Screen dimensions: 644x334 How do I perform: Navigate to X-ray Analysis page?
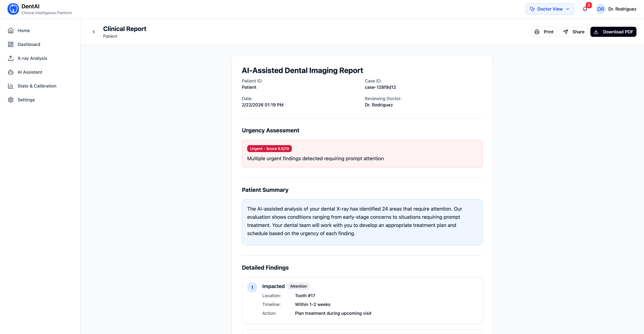(x=32, y=58)
